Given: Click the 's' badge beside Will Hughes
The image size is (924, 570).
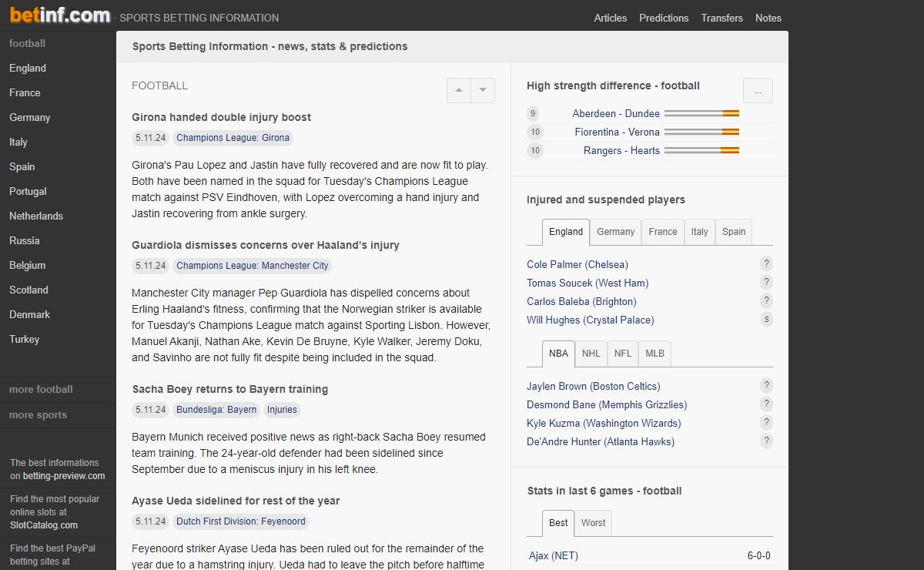Looking at the screenshot, I should 766,320.
